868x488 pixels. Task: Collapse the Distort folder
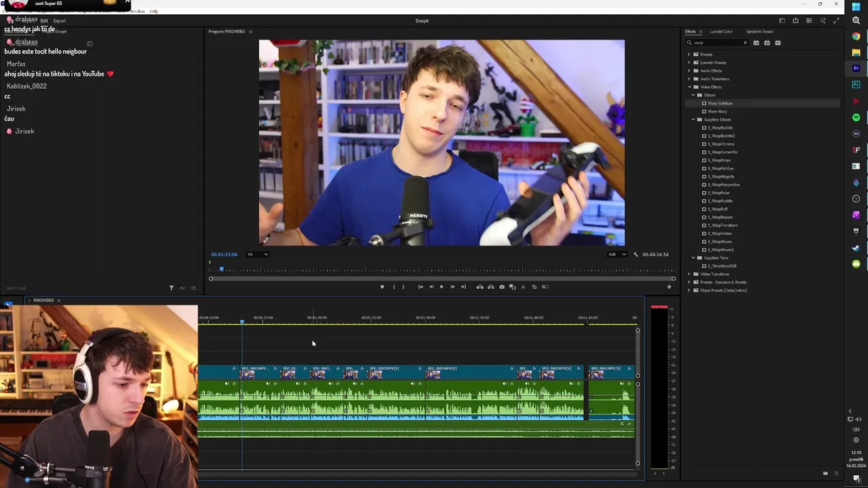(x=693, y=95)
